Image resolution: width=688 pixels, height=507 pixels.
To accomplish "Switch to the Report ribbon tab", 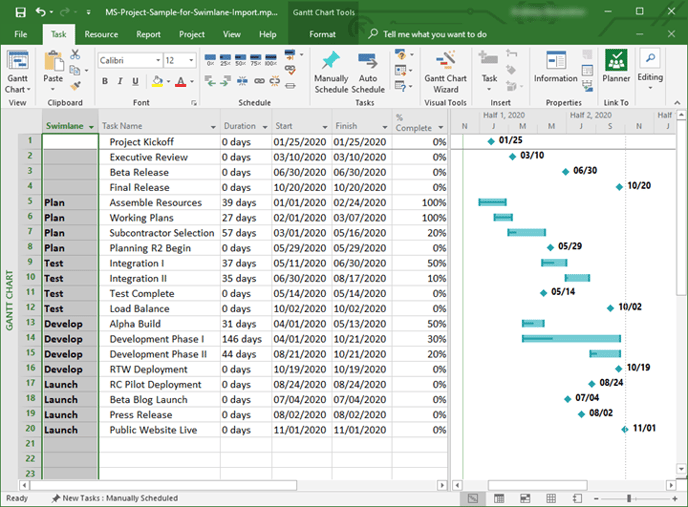I will pos(148,34).
